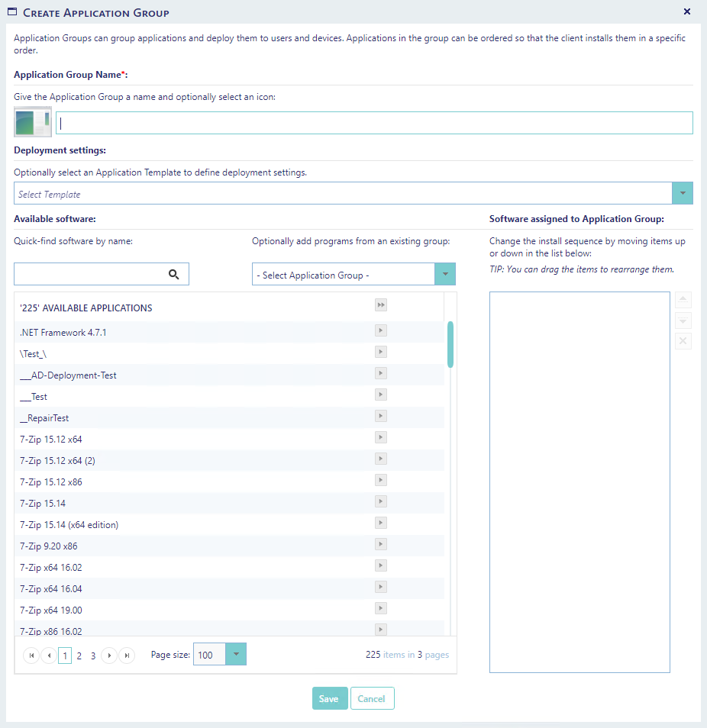Image resolution: width=707 pixels, height=728 pixels.
Task: Expand the Select Application Group dropdown
Action: [x=444, y=275]
